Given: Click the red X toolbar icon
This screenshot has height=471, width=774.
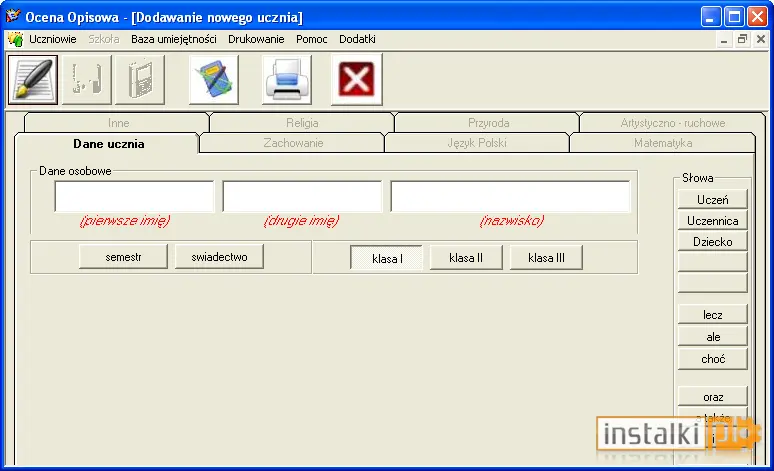Looking at the screenshot, I should point(357,79).
